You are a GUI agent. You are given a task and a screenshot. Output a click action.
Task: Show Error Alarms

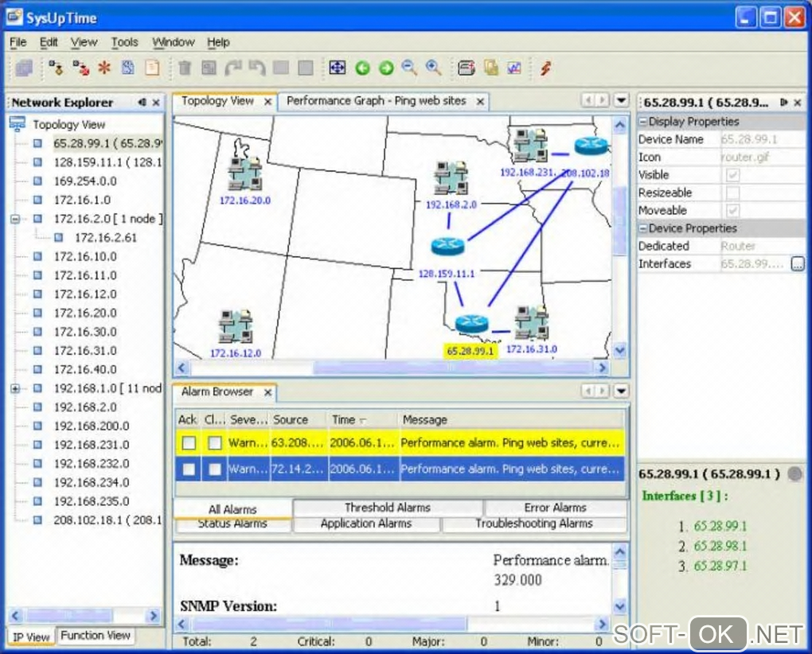pyautogui.click(x=555, y=508)
